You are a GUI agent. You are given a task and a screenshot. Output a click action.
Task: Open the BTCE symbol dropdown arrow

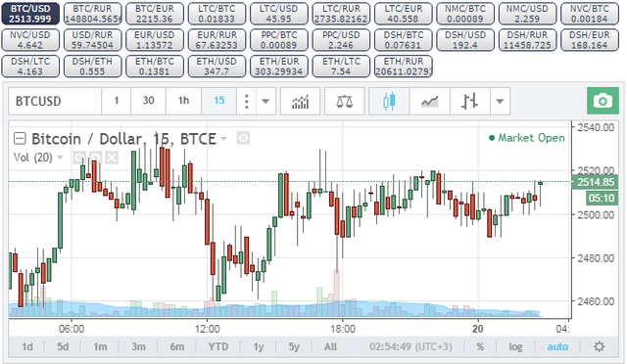point(224,139)
